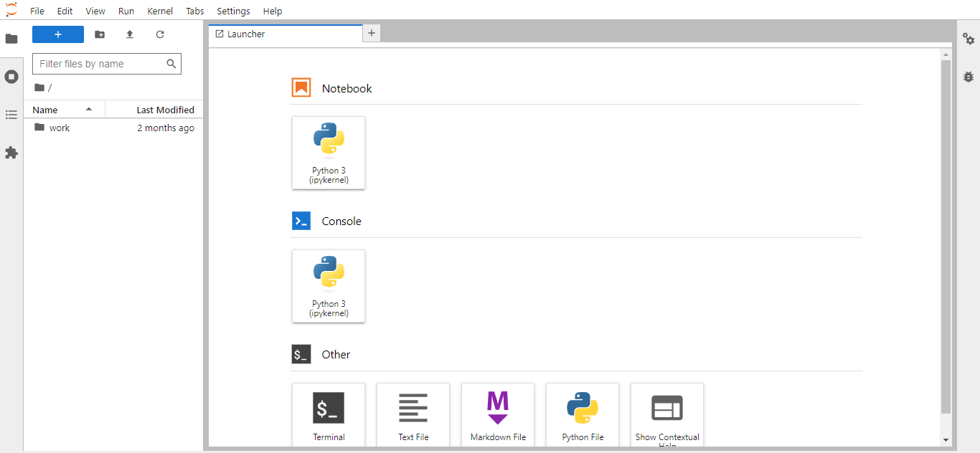This screenshot has height=453, width=980.
Task: Open the Property Inspector gears icon
Action: [x=969, y=39]
